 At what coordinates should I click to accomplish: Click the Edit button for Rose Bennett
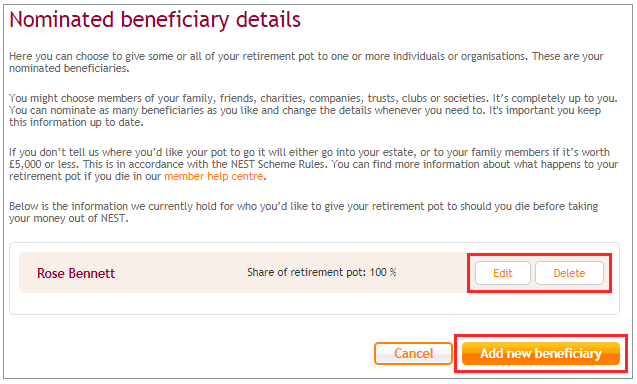pos(503,273)
